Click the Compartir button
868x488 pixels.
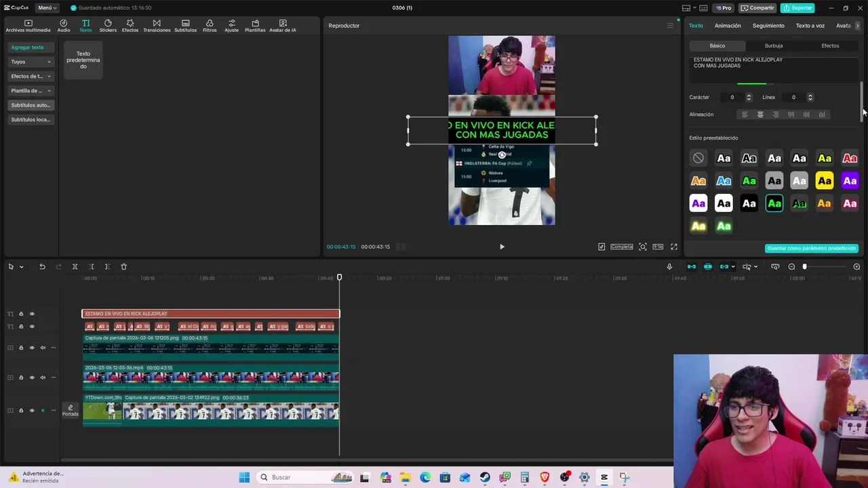tap(757, 7)
